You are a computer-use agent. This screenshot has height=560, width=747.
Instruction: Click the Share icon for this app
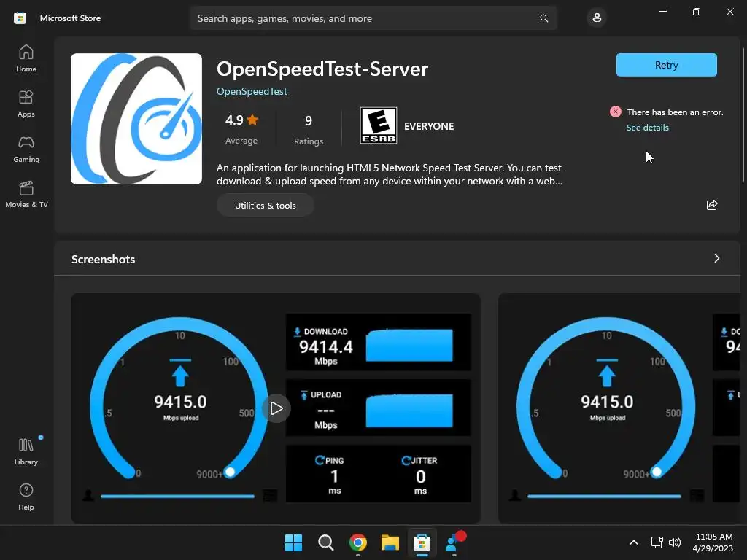pos(712,205)
